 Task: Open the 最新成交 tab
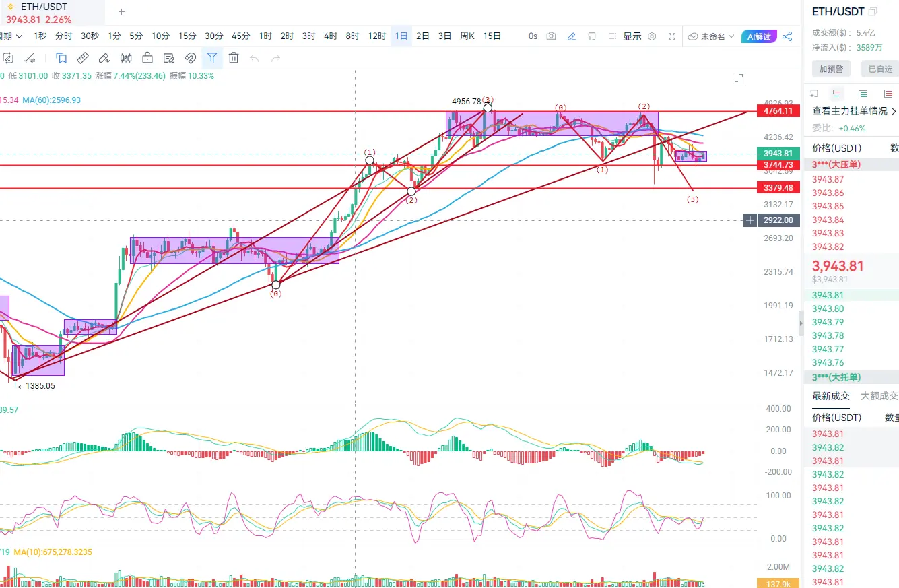[831, 396]
